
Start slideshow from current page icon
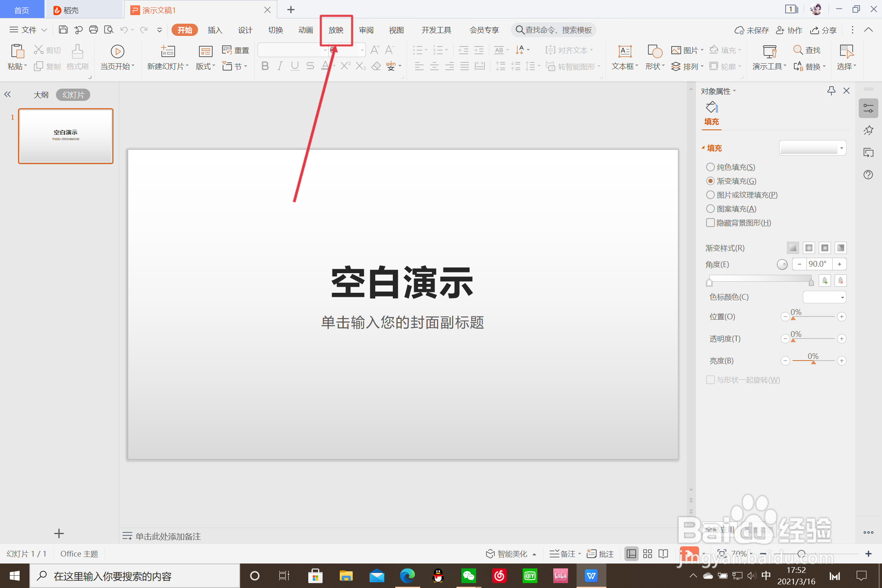coord(117,51)
